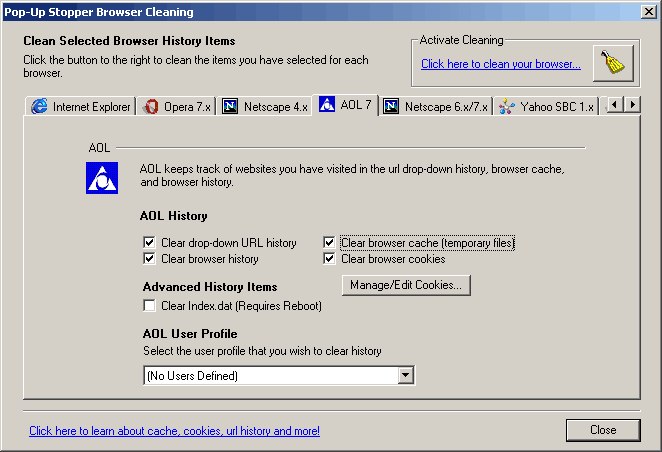Image resolution: width=662 pixels, height=452 pixels.
Task: Close the dialog via title bar X
Action: pyautogui.click(x=648, y=11)
